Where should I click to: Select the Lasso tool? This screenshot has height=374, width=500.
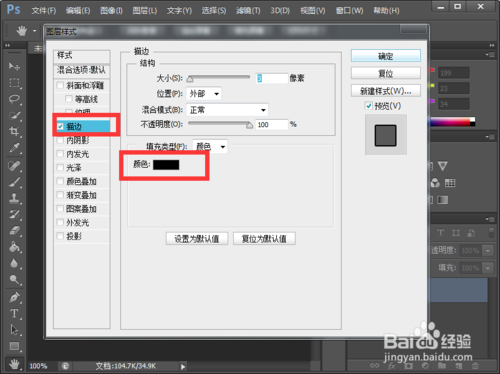tap(14, 99)
